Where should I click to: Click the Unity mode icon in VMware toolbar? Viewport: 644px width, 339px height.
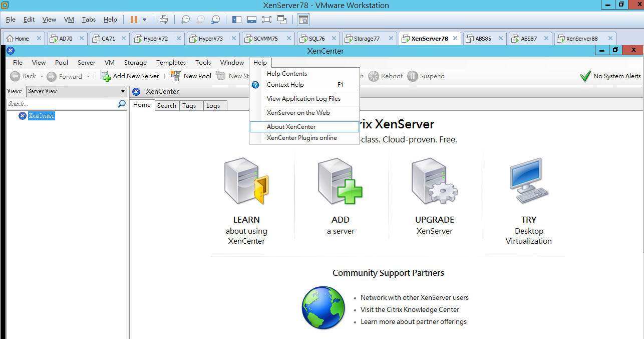coord(281,20)
